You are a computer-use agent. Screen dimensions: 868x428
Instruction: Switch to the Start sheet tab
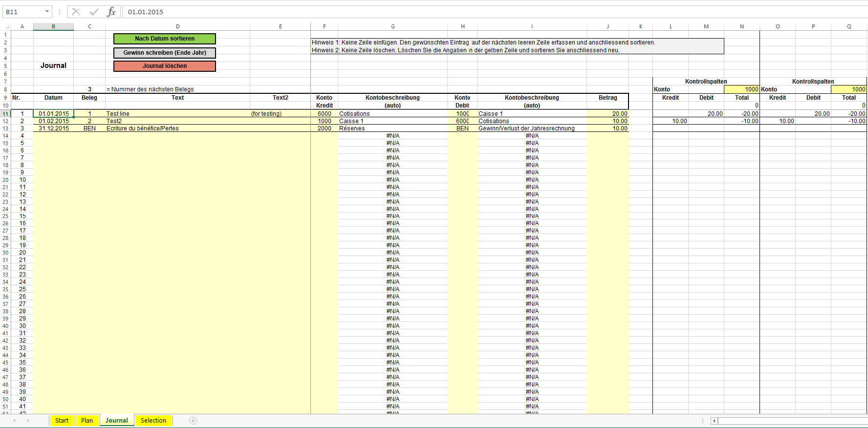click(62, 420)
